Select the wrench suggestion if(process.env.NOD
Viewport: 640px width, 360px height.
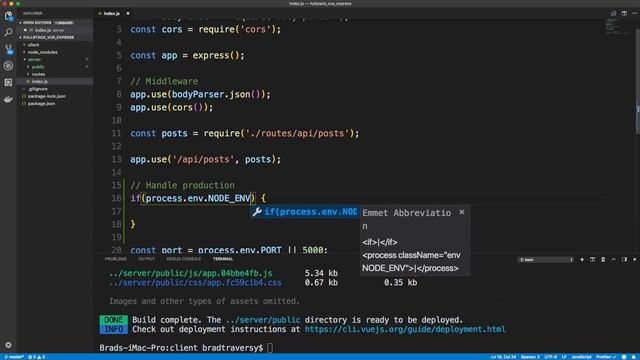click(305, 212)
